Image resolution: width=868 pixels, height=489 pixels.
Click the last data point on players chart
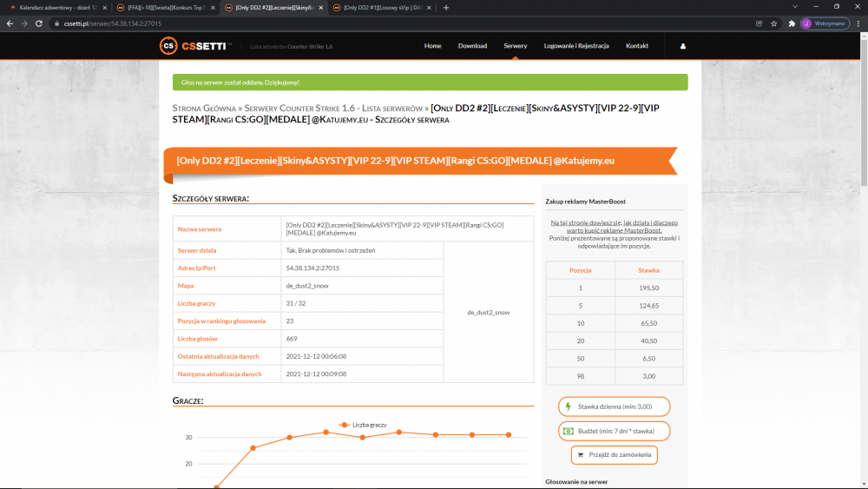(508, 435)
